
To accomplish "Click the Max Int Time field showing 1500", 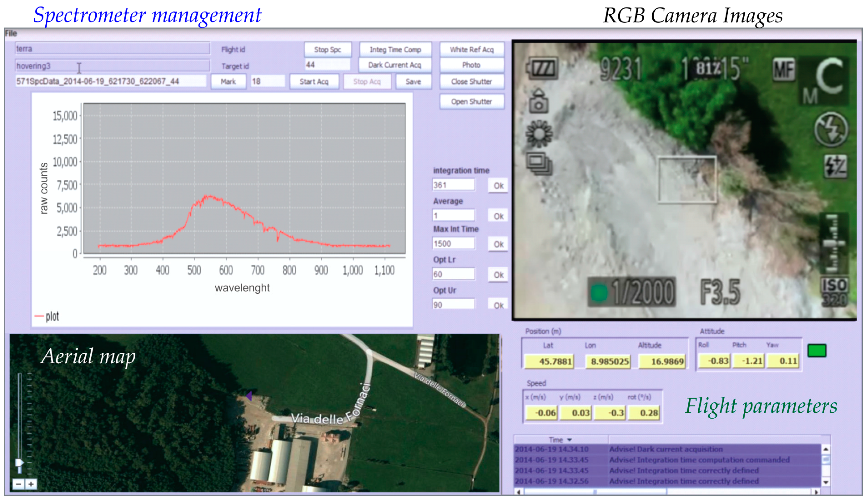I will [453, 244].
